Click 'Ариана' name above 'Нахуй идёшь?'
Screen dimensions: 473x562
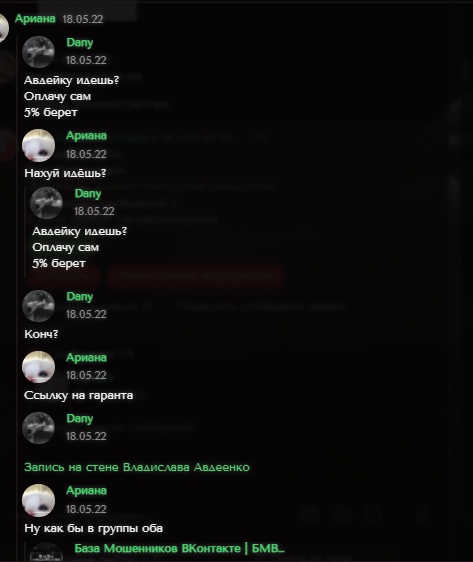pyautogui.click(x=86, y=135)
